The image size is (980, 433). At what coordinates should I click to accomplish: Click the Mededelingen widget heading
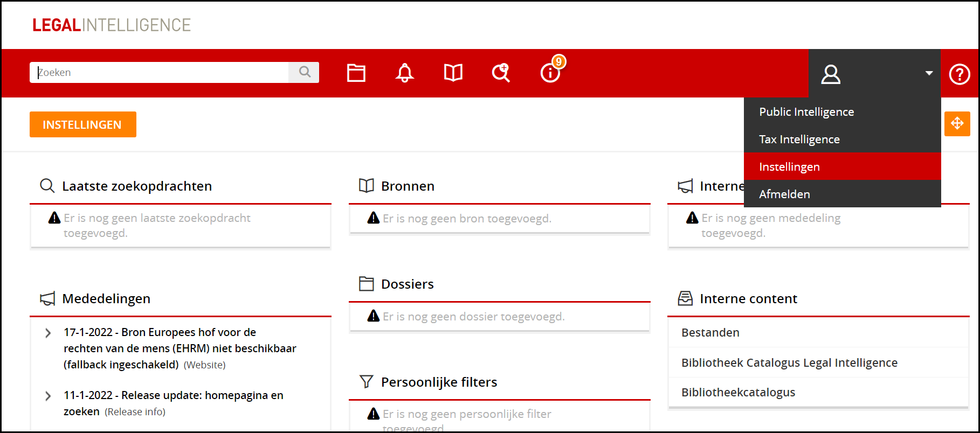tap(106, 298)
